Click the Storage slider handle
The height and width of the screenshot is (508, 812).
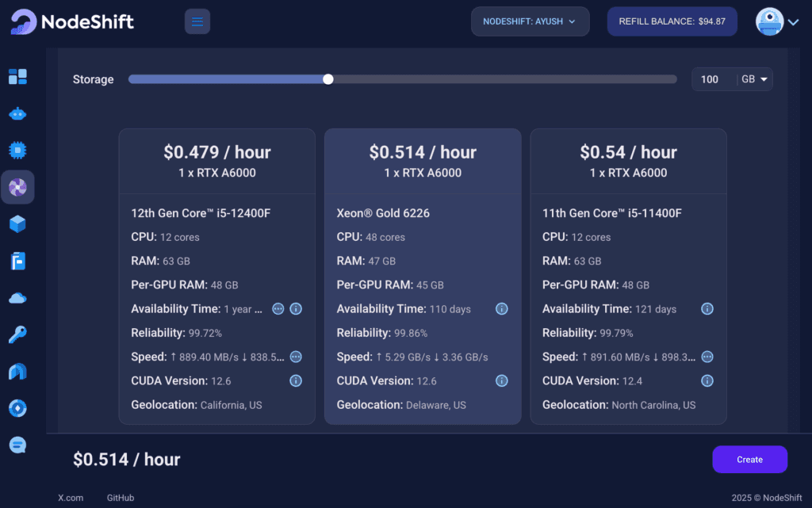327,79
